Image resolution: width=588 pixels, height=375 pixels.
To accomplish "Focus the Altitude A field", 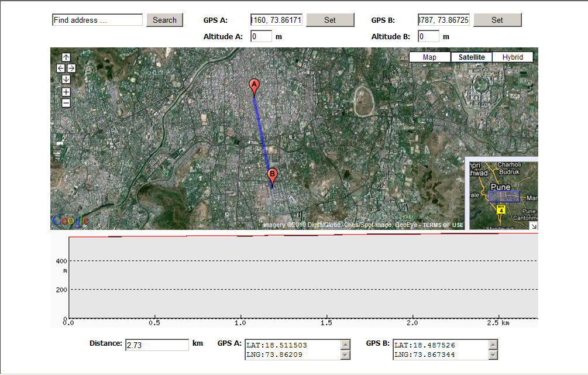I will click(261, 36).
